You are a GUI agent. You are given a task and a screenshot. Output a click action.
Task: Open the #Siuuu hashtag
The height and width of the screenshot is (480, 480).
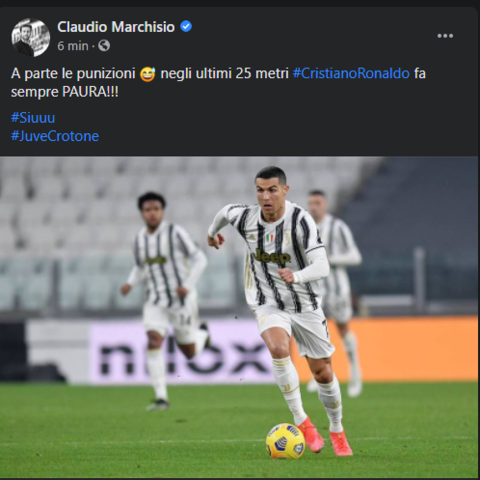click(x=33, y=118)
